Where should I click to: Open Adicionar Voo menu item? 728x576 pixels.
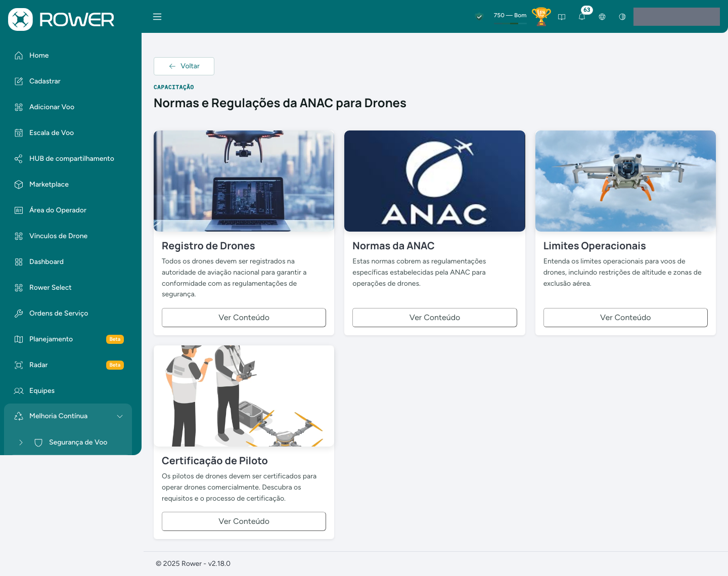68,107
